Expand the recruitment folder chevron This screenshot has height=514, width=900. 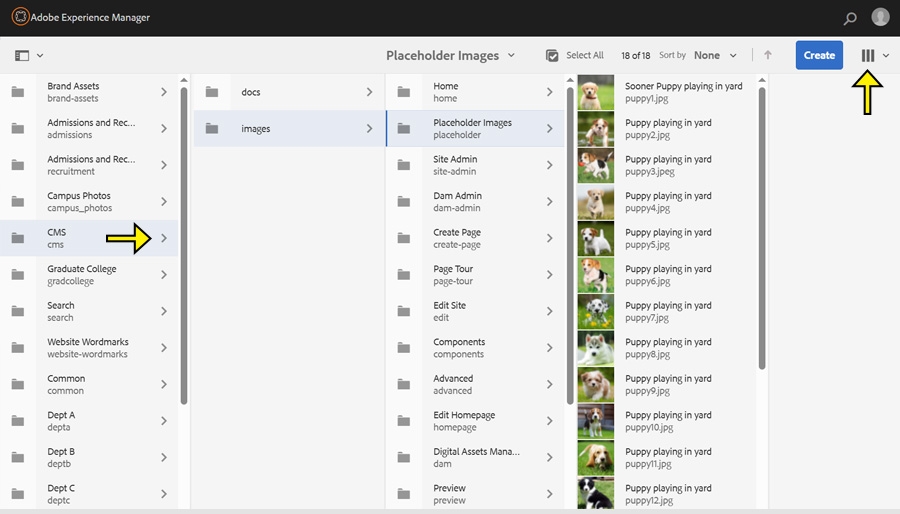click(164, 165)
